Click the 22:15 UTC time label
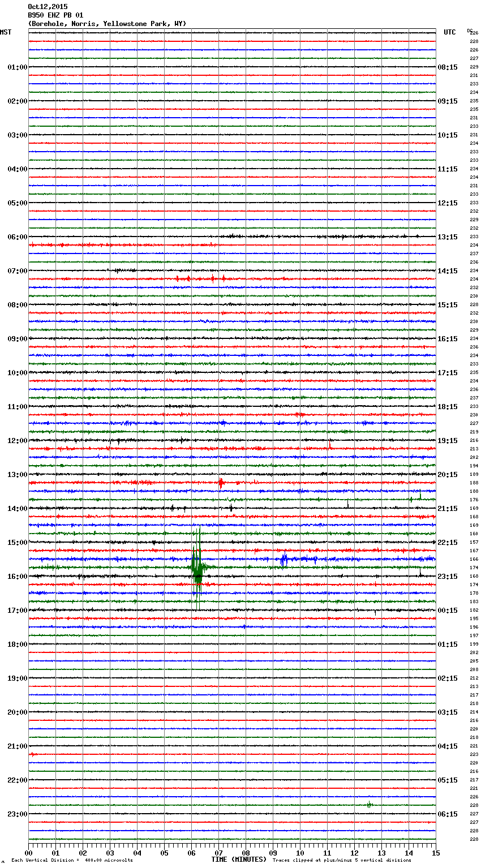 tap(448, 543)
